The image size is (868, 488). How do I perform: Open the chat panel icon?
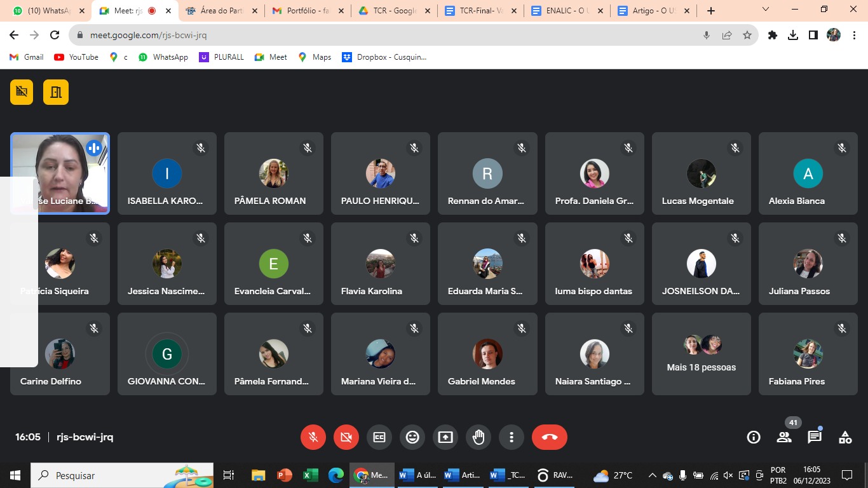[815, 437]
